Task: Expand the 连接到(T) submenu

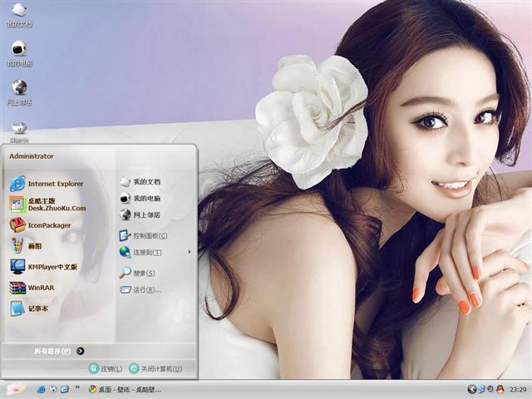Action: [155, 252]
